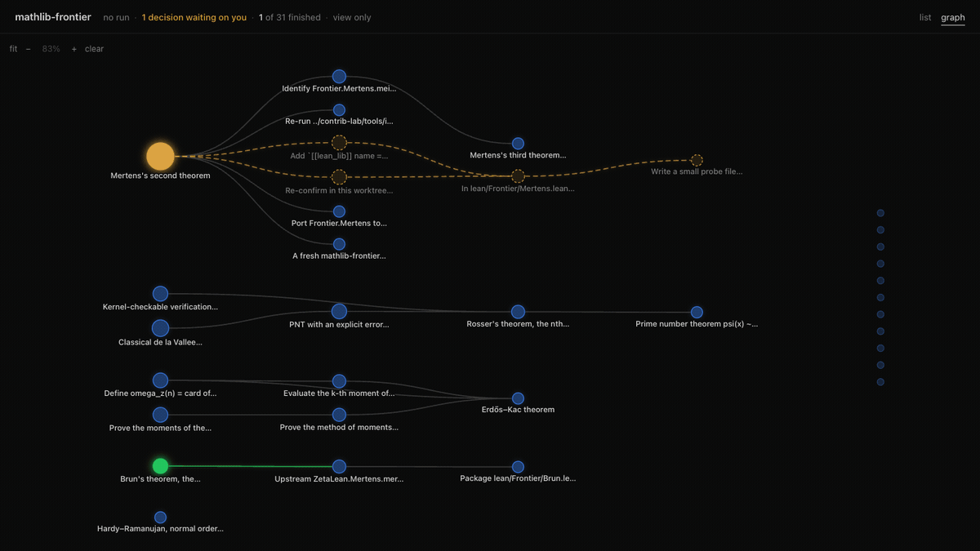This screenshot has height=551, width=980.
Task: Select the Kernel-checkable verification node
Action: pos(160,294)
